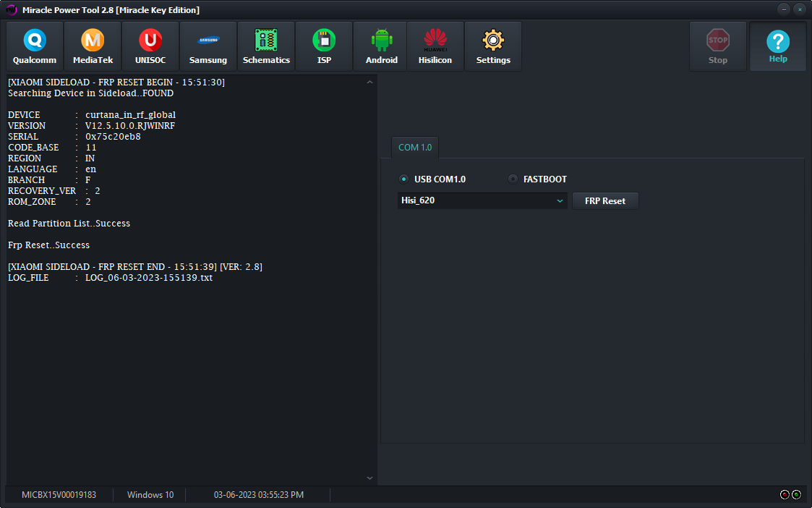Click the Windows 10 status bar entry
The width and height of the screenshot is (812, 508).
[x=150, y=495]
